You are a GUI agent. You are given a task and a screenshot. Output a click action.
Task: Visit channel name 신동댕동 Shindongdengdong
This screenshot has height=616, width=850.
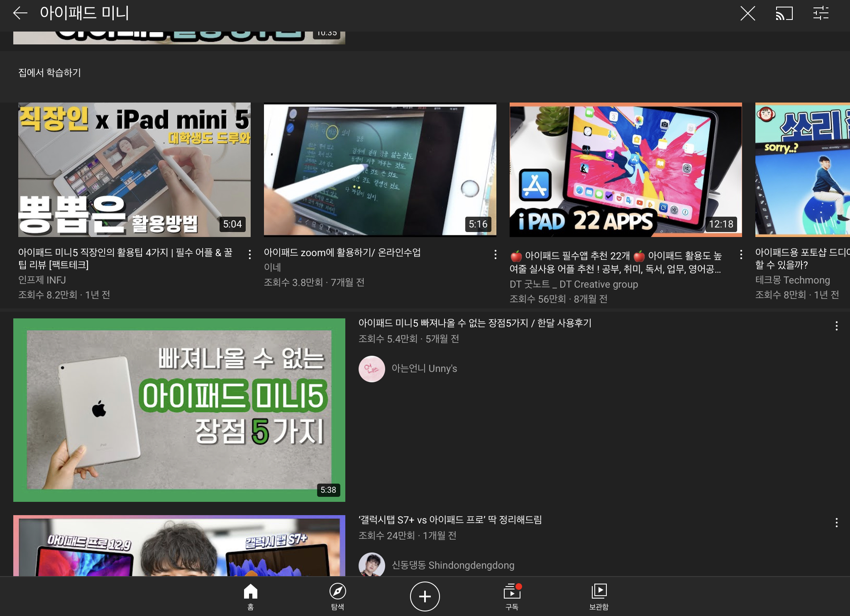click(x=453, y=565)
